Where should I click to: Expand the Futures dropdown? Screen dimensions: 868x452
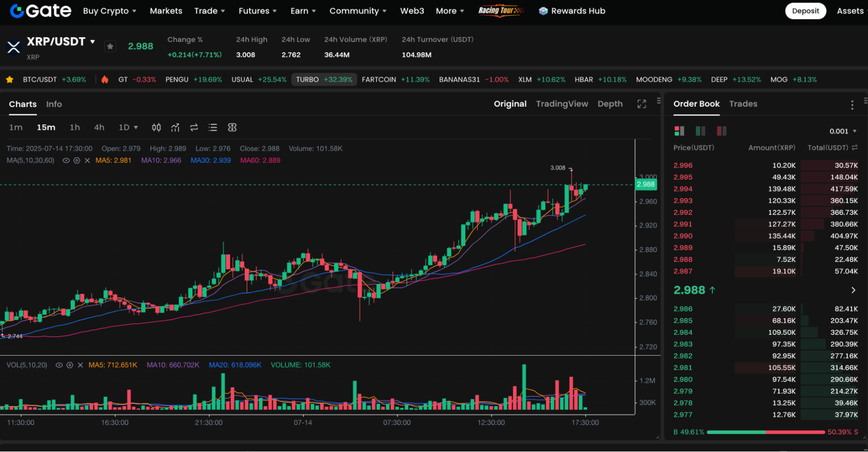click(x=257, y=11)
